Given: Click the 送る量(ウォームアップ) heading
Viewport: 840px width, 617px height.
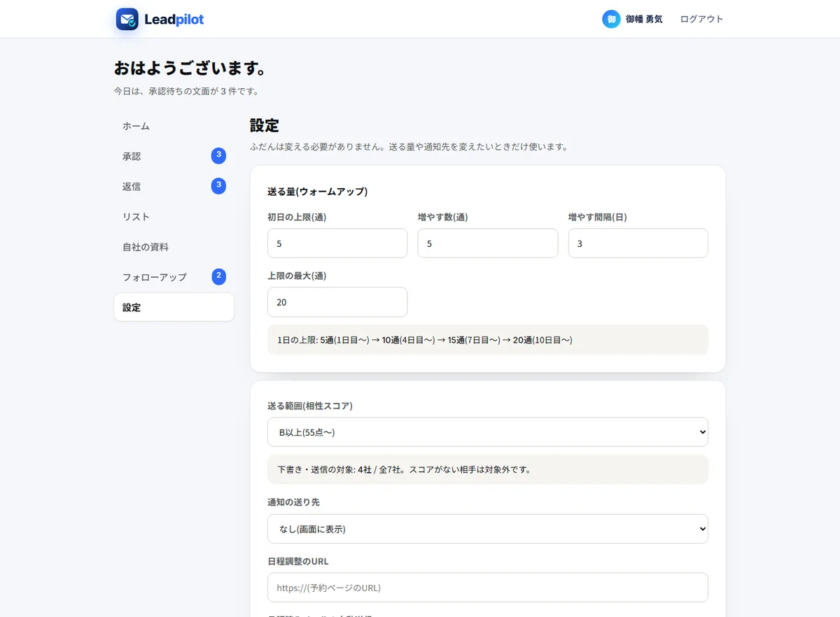Looking at the screenshot, I should [x=318, y=192].
